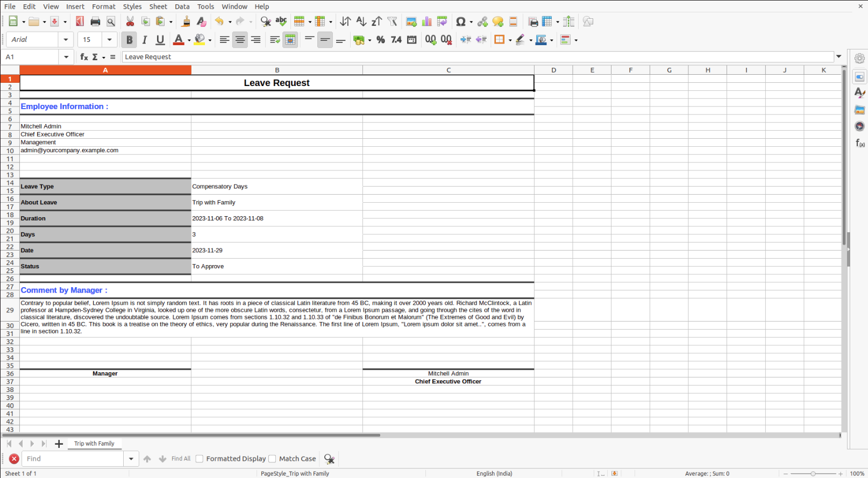Image resolution: width=868 pixels, height=478 pixels.
Task: Click in the Find text field
Action: 73,459
